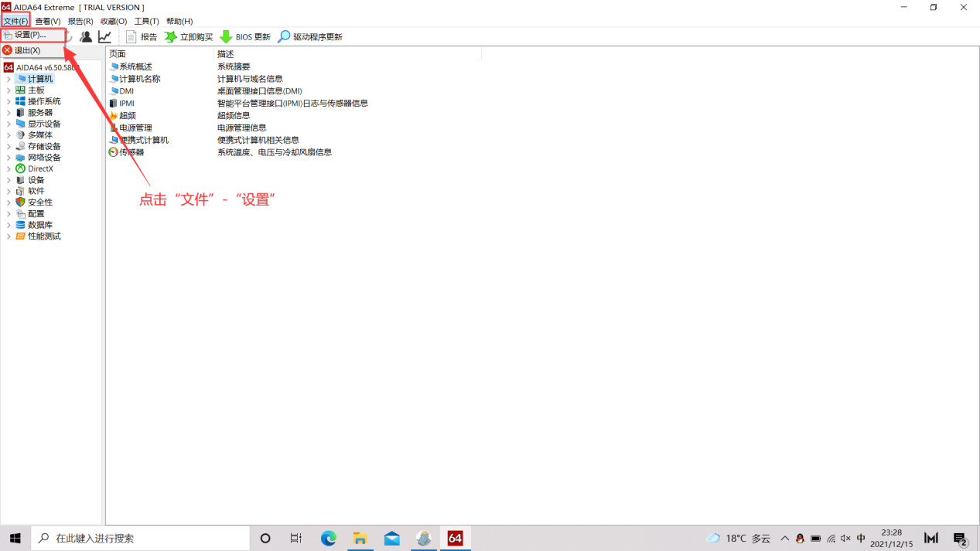Click the taskbar search input box
The height and width of the screenshot is (551, 980).
coord(139,538)
